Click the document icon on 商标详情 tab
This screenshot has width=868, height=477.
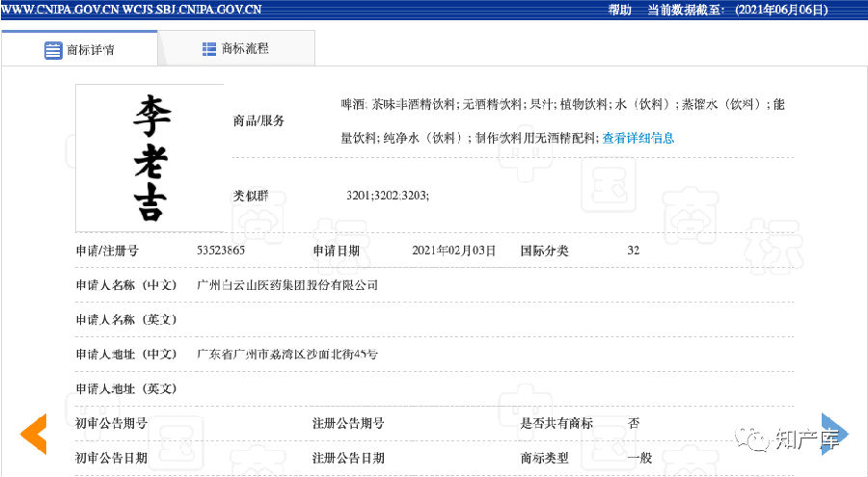point(53,50)
